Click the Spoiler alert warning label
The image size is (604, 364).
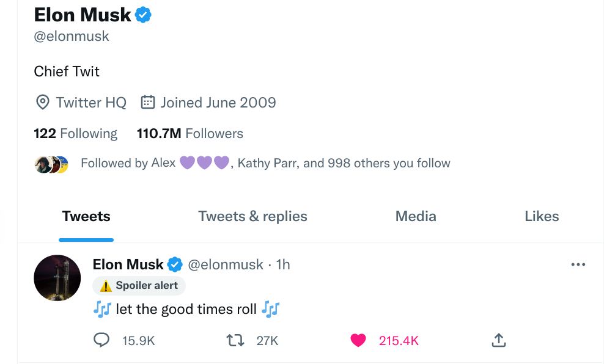click(139, 285)
